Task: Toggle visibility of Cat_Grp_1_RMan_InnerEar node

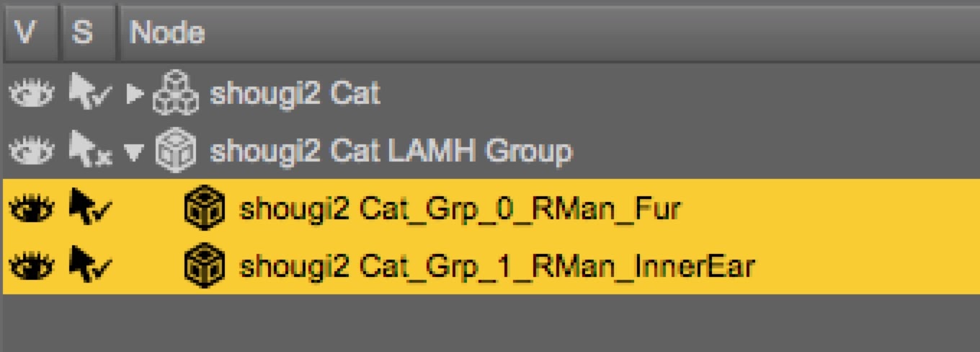Action: tap(30, 266)
